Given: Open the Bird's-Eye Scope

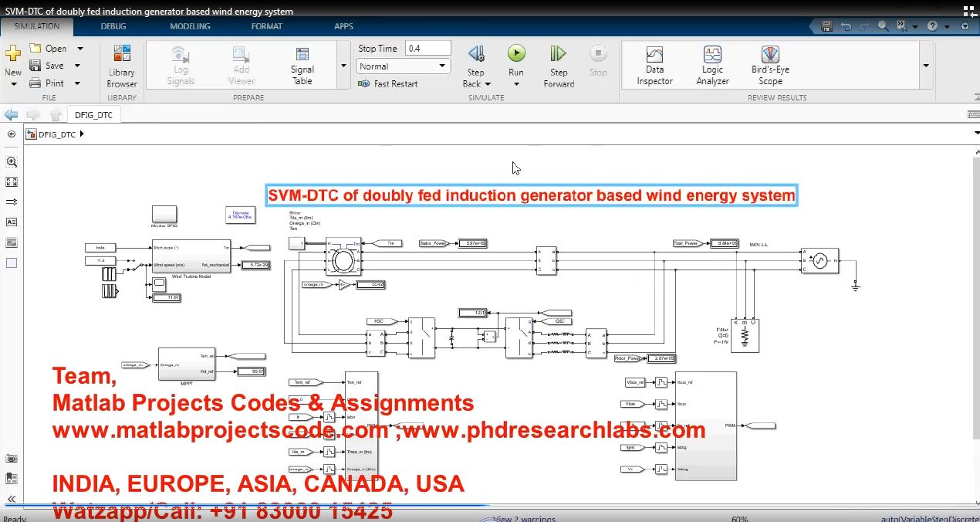Looking at the screenshot, I should click(769, 66).
